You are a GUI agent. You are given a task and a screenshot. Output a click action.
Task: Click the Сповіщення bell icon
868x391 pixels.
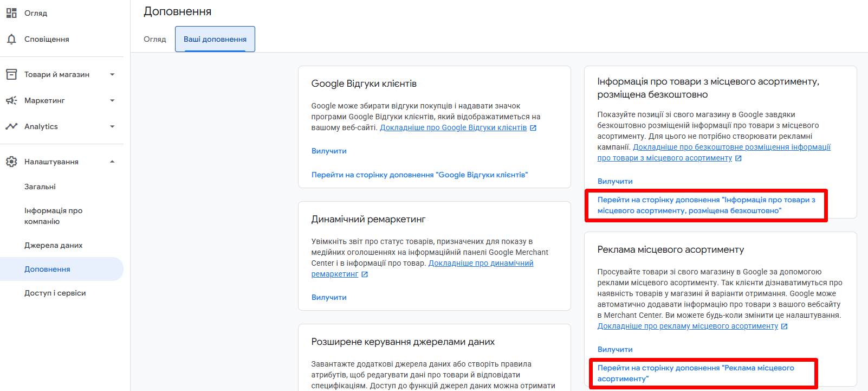tap(11, 39)
